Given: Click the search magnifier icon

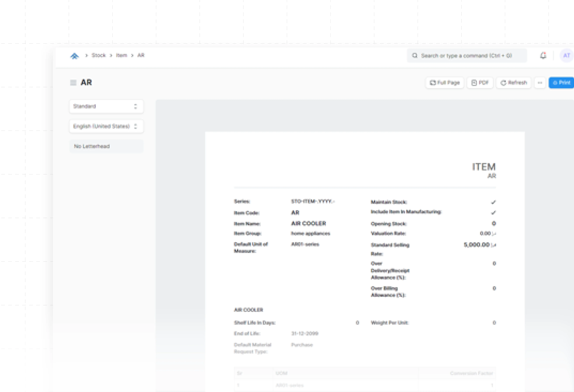Looking at the screenshot, I should coord(415,56).
